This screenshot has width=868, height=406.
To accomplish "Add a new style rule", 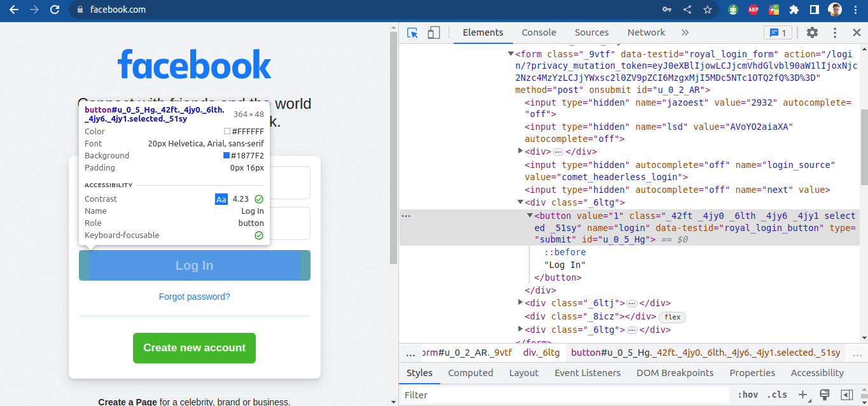I will click(804, 395).
